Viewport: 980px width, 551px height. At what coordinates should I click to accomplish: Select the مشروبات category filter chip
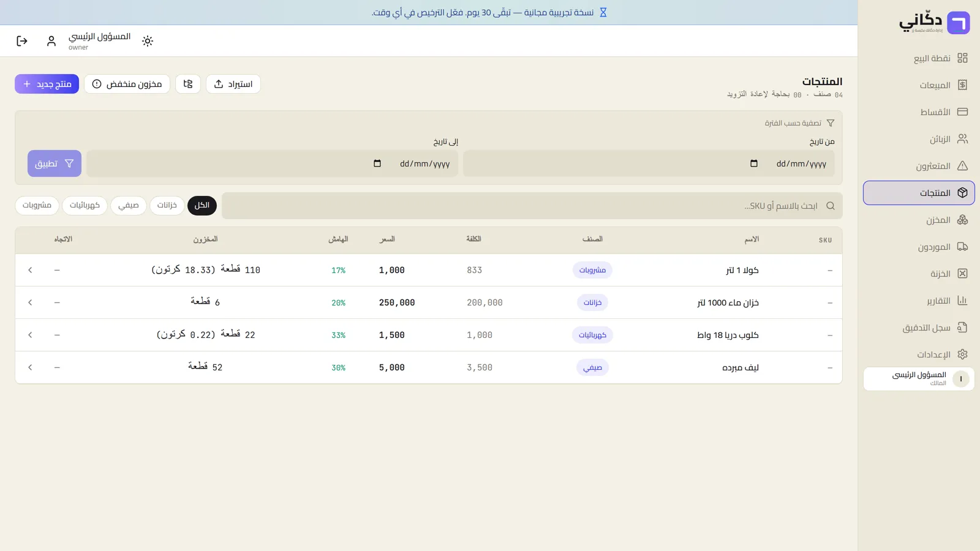pyautogui.click(x=37, y=205)
